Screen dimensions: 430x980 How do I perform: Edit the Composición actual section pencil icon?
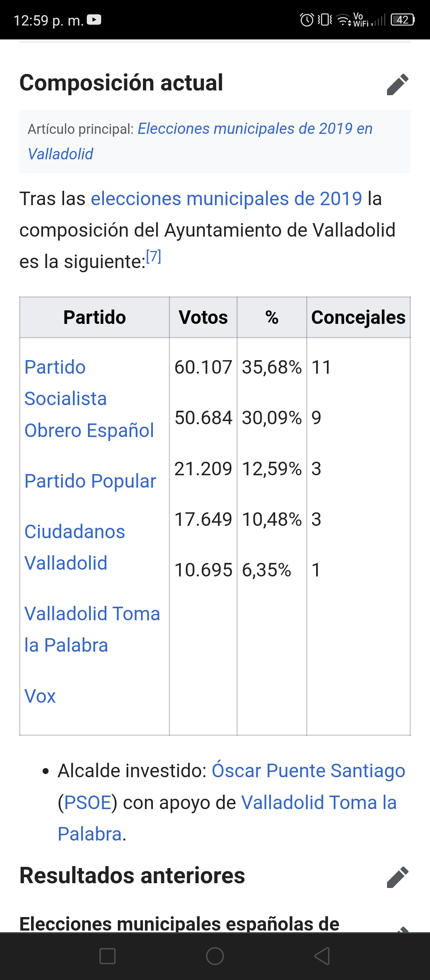coord(398,84)
